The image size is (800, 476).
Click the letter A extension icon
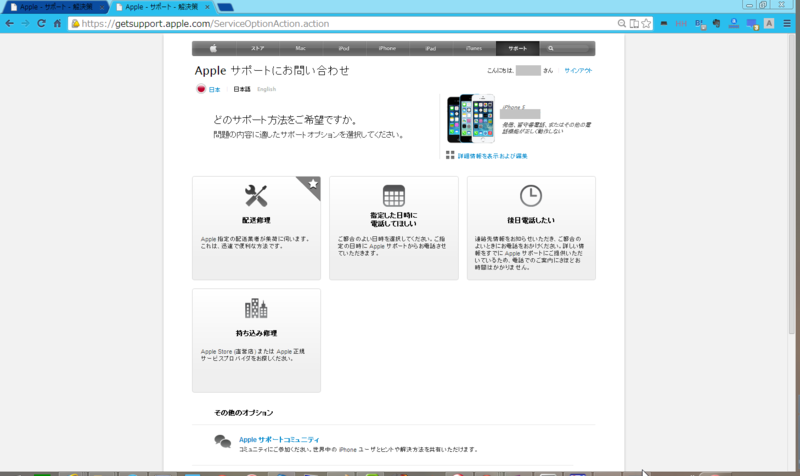(769, 23)
